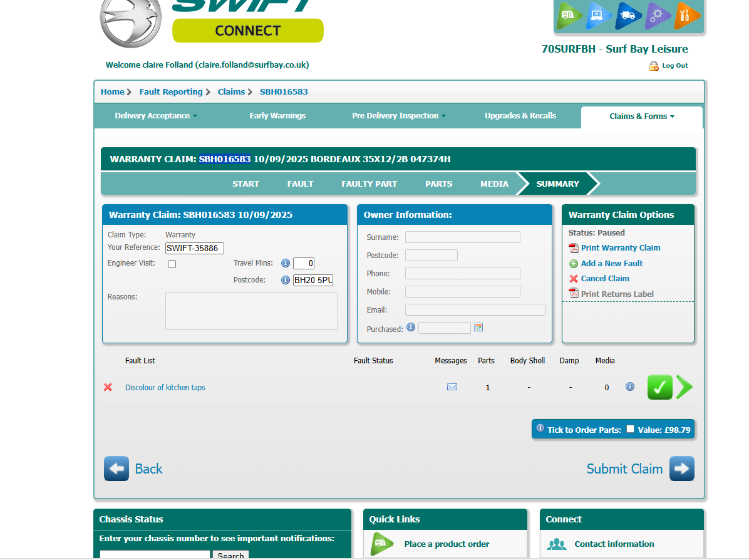This screenshot has width=749, height=560.
Task: Click the Postcode info icon in claim panel
Action: point(285,280)
